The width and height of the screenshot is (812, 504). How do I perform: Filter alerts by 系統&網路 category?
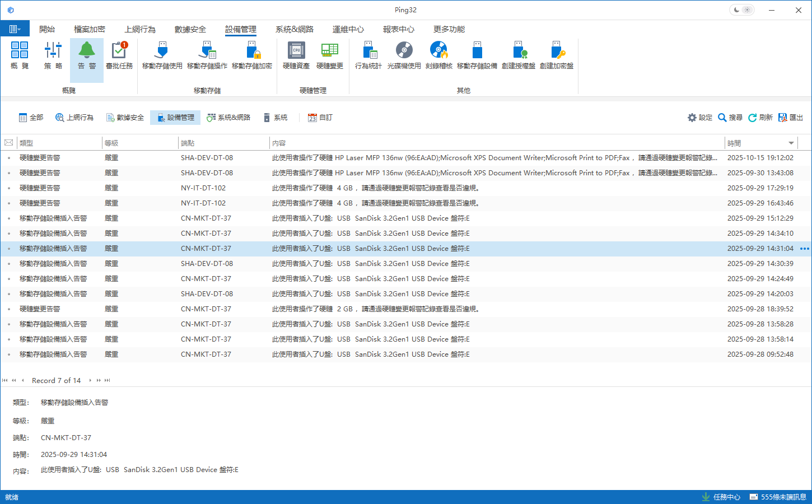click(228, 118)
